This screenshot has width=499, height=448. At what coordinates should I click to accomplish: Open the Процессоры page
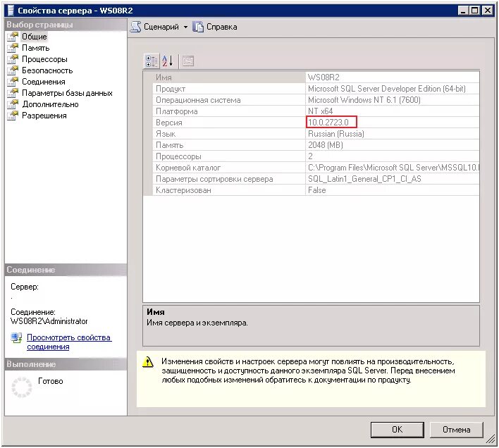click(x=44, y=59)
